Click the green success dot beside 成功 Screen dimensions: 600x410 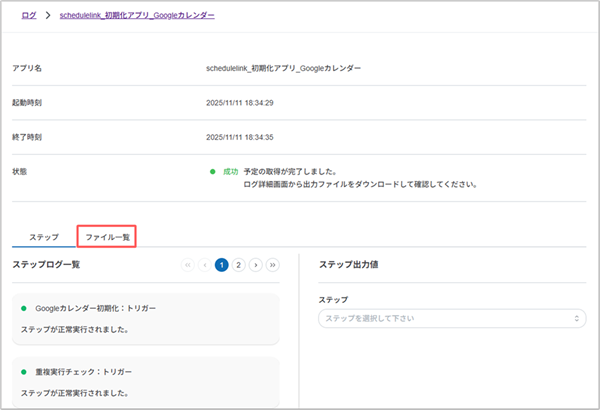coord(213,171)
